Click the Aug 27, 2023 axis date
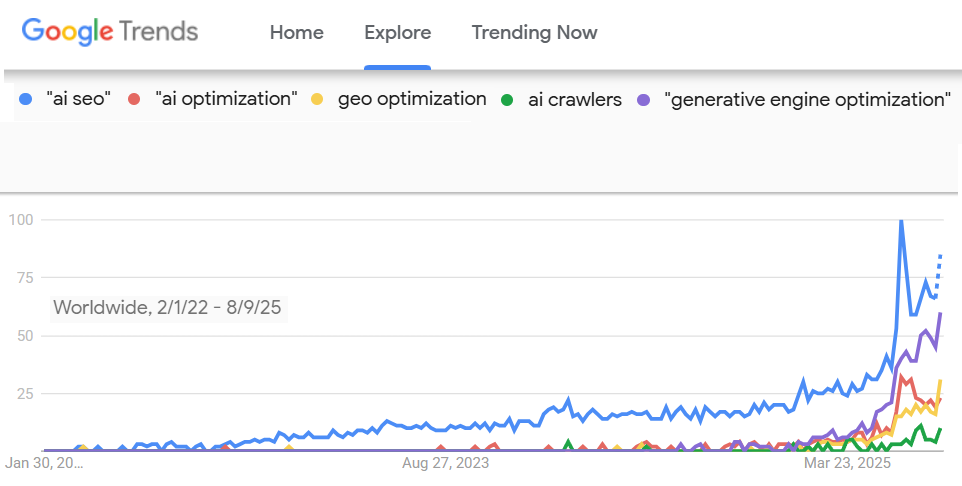The height and width of the screenshot is (486, 962). tap(446, 464)
